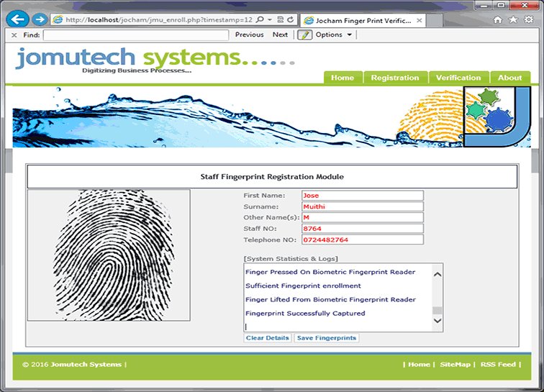The image size is (544, 392).
Task: Click into the Find text field
Action: click(136, 35)
